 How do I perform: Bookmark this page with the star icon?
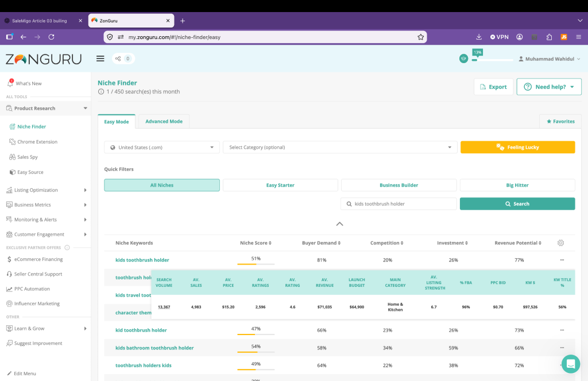pos(420,37)
